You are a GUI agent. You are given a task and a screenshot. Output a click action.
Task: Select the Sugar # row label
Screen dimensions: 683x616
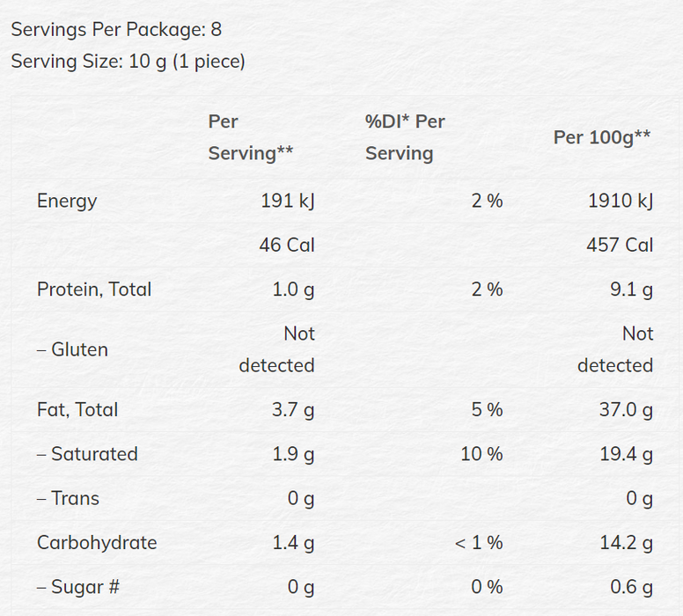[77, 586]
